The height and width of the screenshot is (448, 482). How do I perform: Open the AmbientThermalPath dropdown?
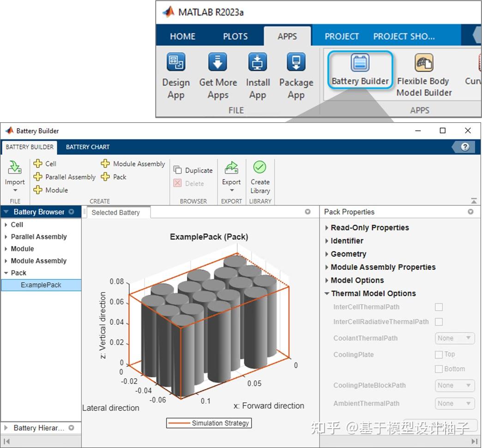[x=455, y=403]
